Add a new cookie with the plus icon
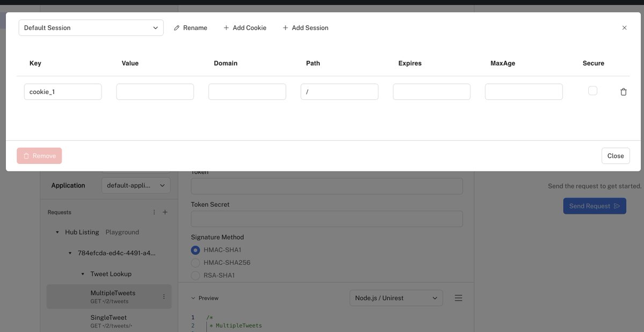Screen dimensions: 644x332 (225, 27)
